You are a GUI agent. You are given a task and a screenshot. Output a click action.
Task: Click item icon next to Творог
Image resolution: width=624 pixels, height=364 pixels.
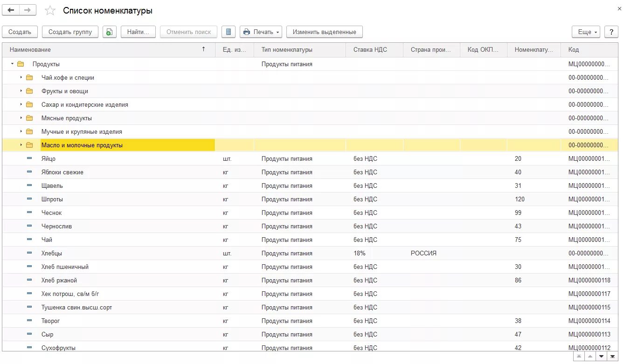coord(29,321)
